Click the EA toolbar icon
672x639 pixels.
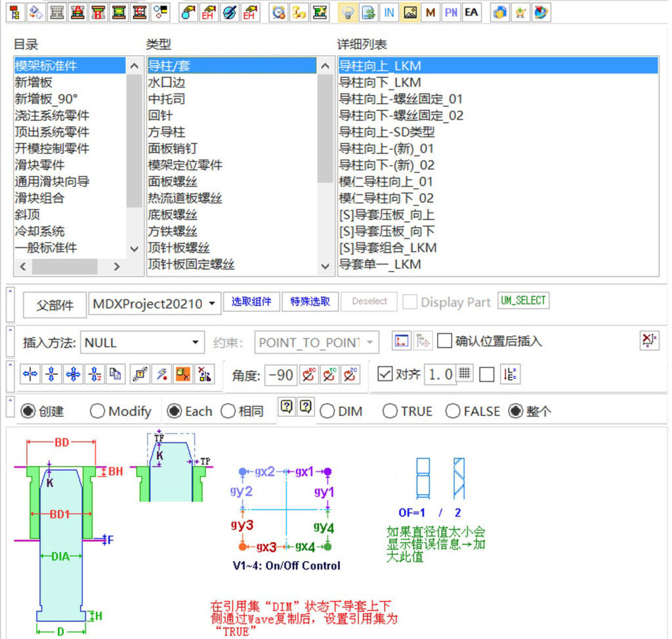pos(471,12)
